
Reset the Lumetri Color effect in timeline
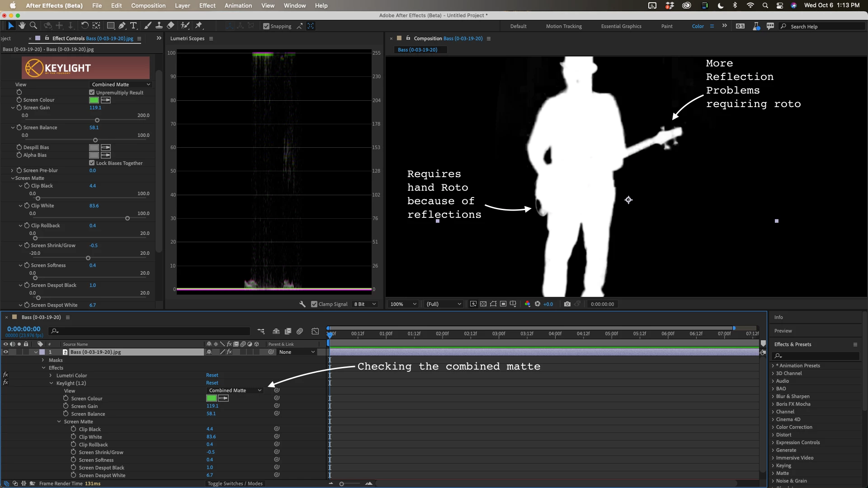[212, 375]
